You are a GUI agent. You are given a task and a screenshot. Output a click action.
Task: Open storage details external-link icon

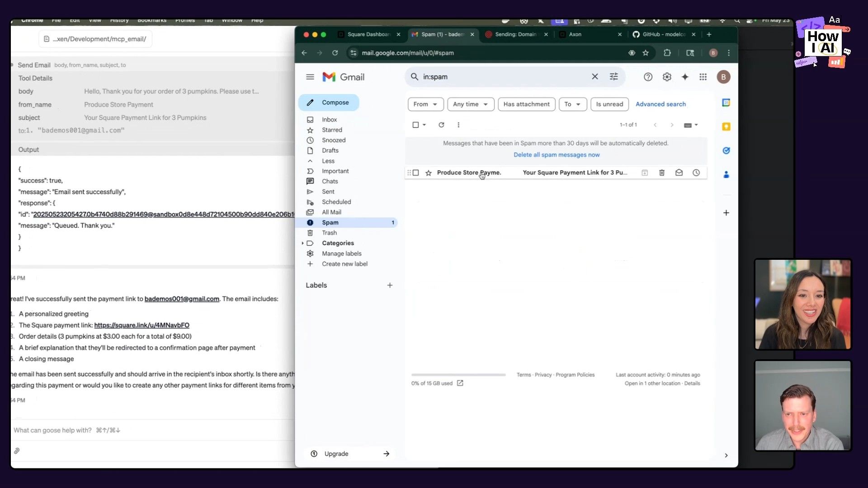(x=460, y=383)
